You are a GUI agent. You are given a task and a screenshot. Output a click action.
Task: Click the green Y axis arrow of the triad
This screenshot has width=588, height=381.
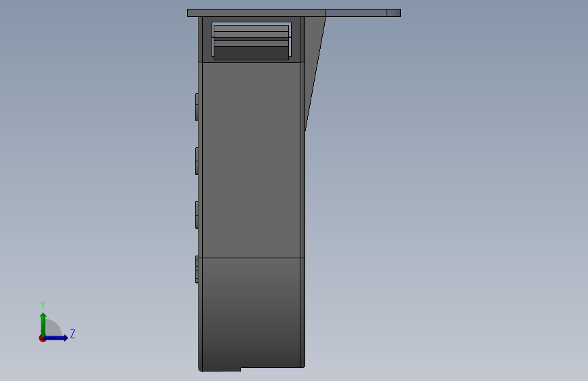click(x=43, y=324)
